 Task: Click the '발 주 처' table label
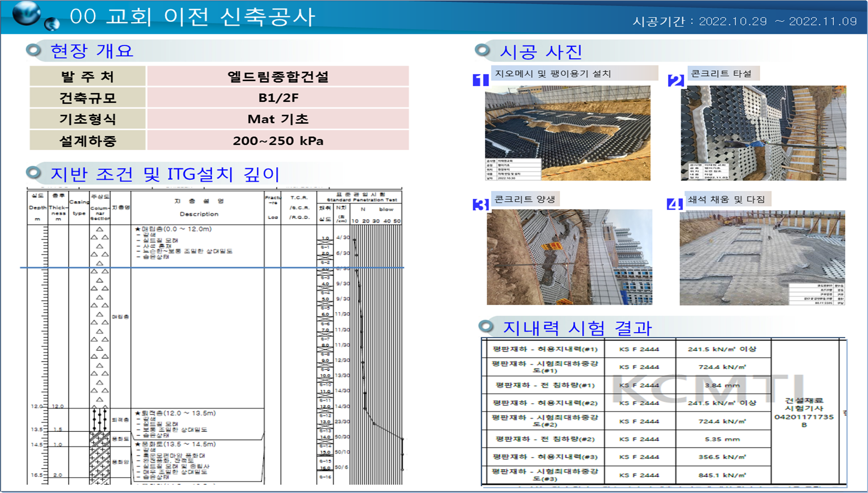(x=88, y=76)
